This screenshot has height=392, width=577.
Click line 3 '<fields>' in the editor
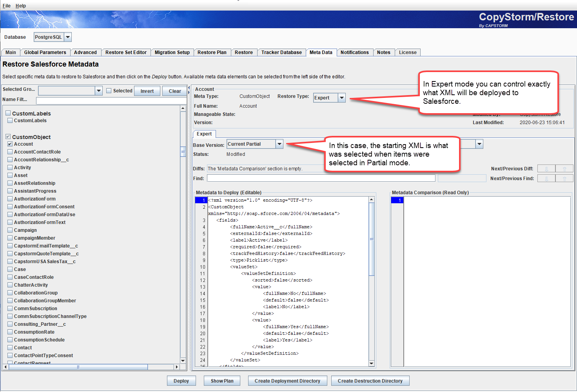227,220
